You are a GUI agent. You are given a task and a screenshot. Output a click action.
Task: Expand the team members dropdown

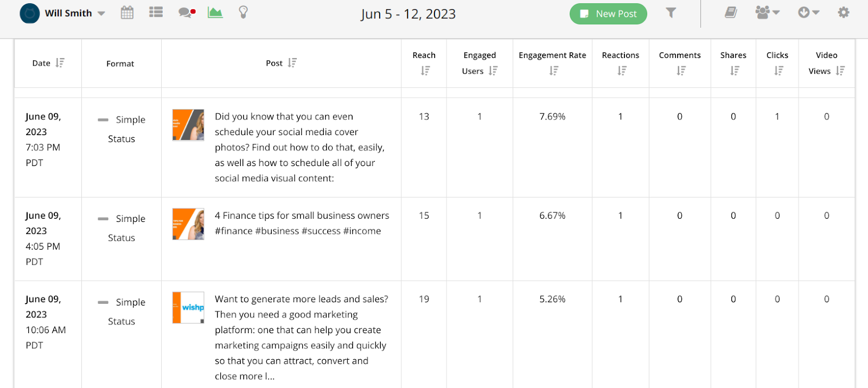[x=767, y=12]
